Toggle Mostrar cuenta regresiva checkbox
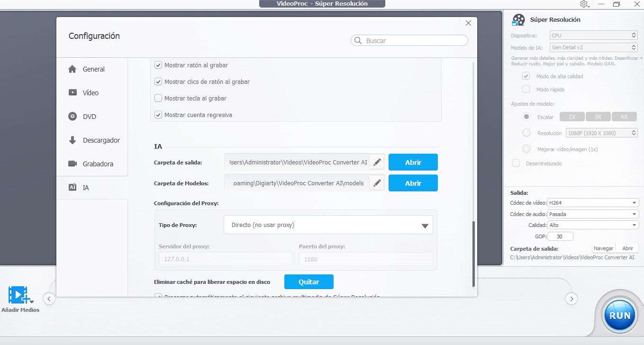 point(159,115)
